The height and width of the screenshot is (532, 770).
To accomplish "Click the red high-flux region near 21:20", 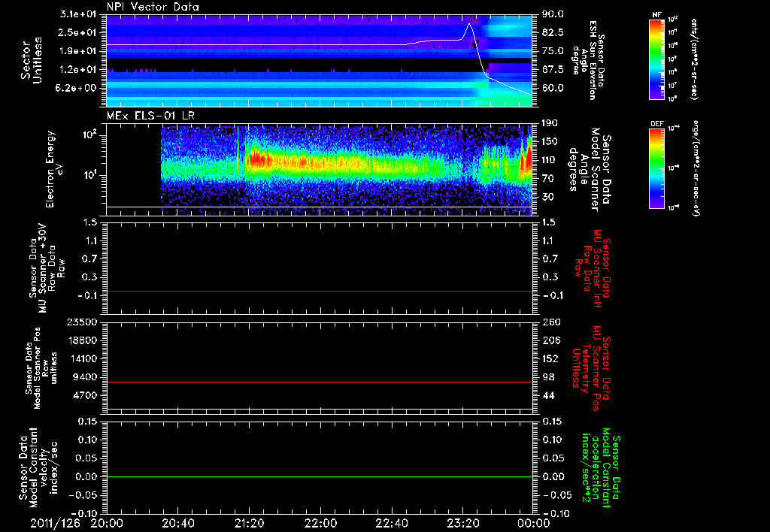I will click(x=256, y=159).
